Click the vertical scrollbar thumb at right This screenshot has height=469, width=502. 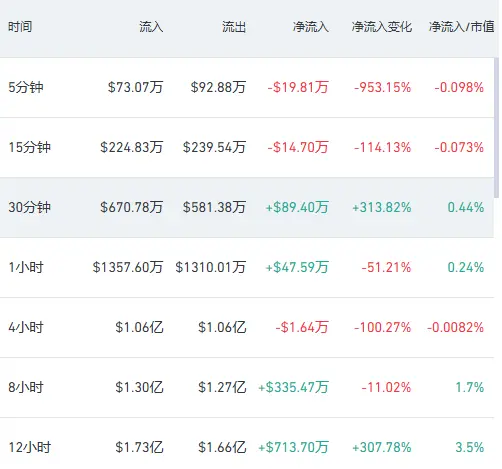click(x=496, y=128)
